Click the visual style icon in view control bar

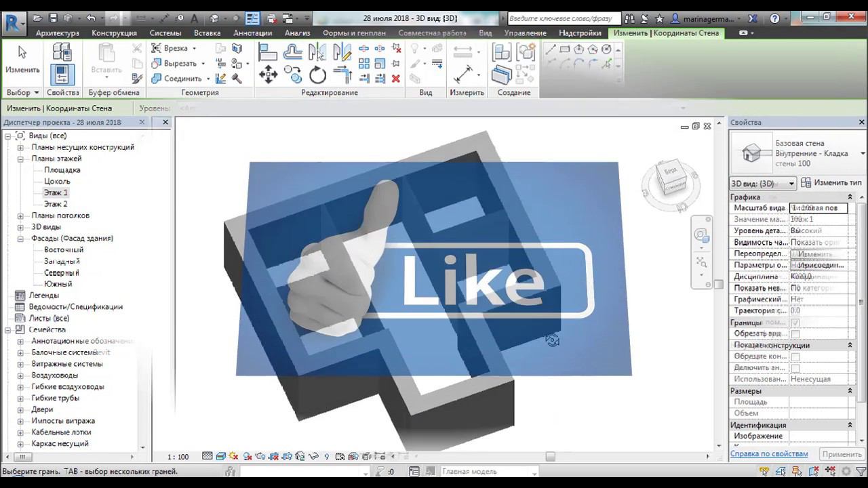click(220, 457)
